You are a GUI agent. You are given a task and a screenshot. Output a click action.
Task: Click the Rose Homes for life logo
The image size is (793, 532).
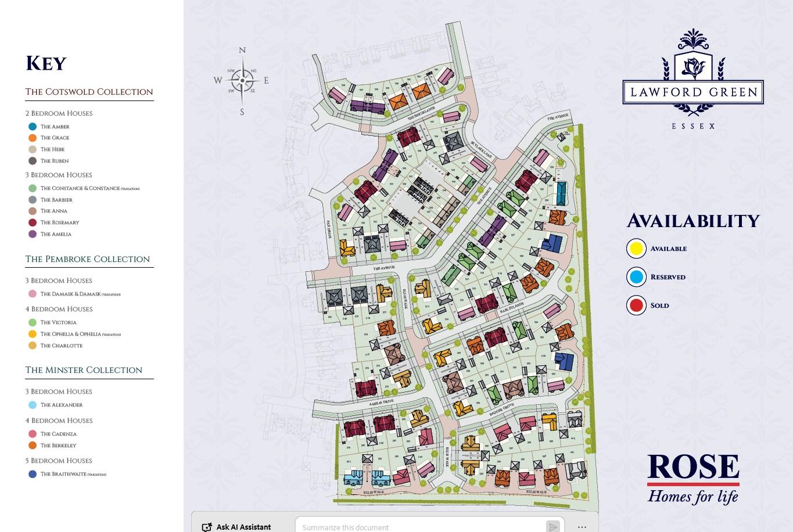(x=693, y=478)
